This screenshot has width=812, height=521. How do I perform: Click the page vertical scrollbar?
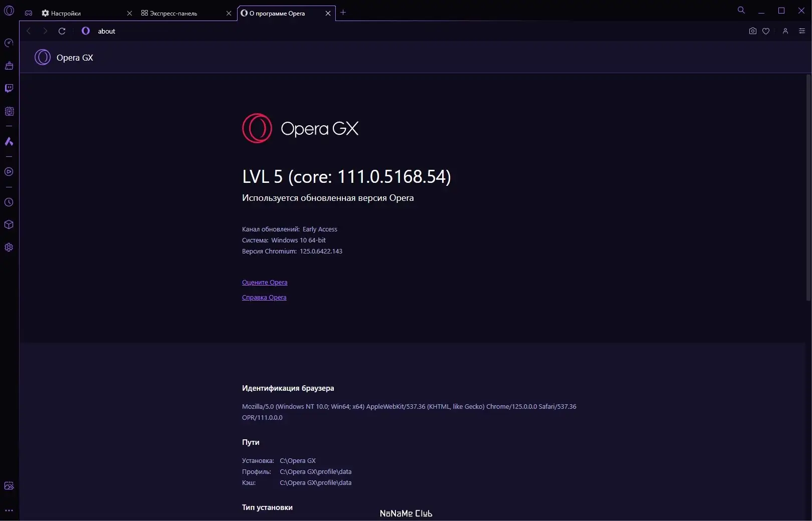point(808,188)
